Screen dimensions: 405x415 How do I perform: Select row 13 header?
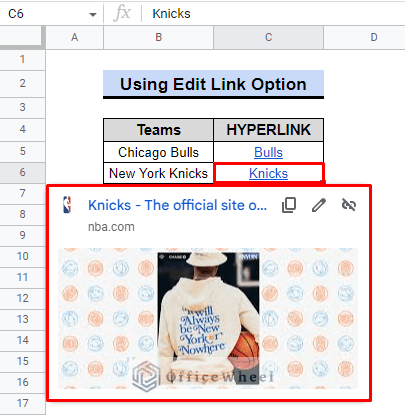pos(22,319)
